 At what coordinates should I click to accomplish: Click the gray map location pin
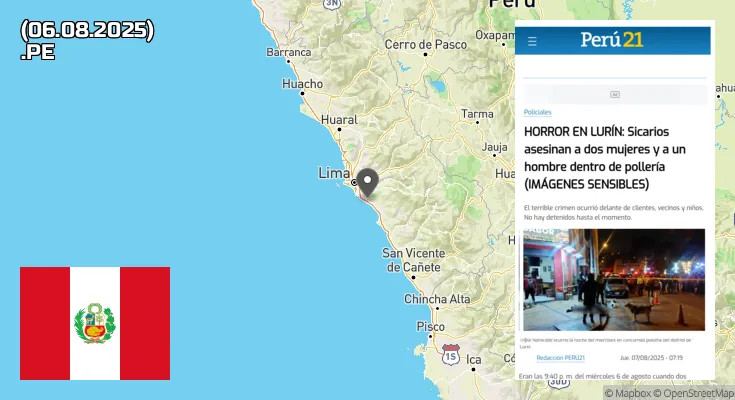click(368, 183)
